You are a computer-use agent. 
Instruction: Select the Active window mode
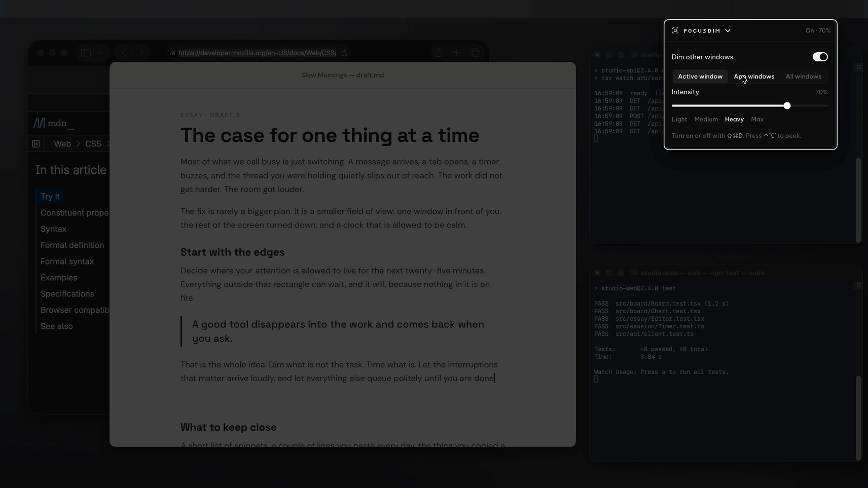(700, 77)
